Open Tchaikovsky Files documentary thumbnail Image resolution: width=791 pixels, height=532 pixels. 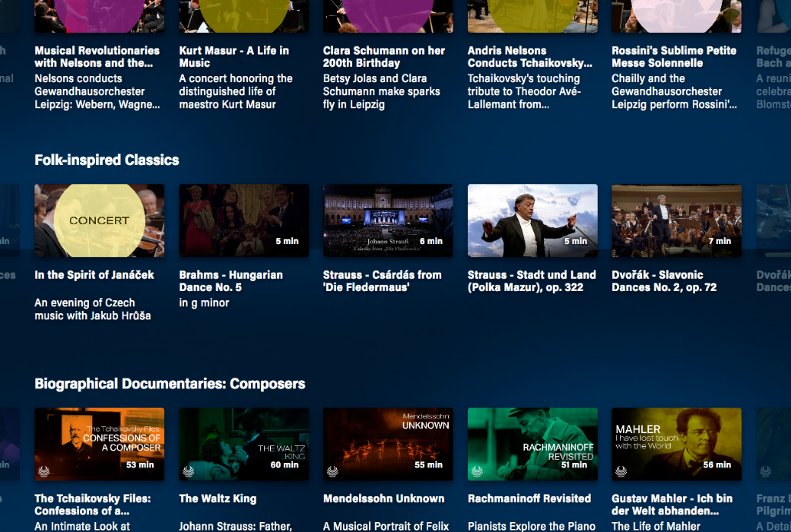pyautogui.click(x=100, y=445)
